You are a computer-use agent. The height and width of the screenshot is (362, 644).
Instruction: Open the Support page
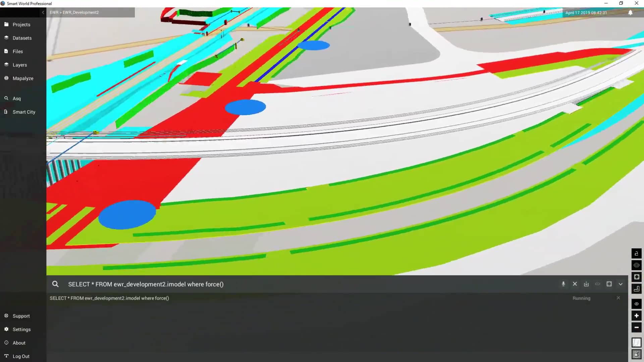coord(21,316)
